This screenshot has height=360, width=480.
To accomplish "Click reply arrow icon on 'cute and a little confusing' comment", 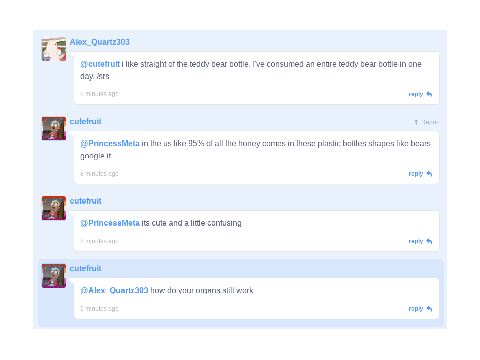I will tap(429, 241).
